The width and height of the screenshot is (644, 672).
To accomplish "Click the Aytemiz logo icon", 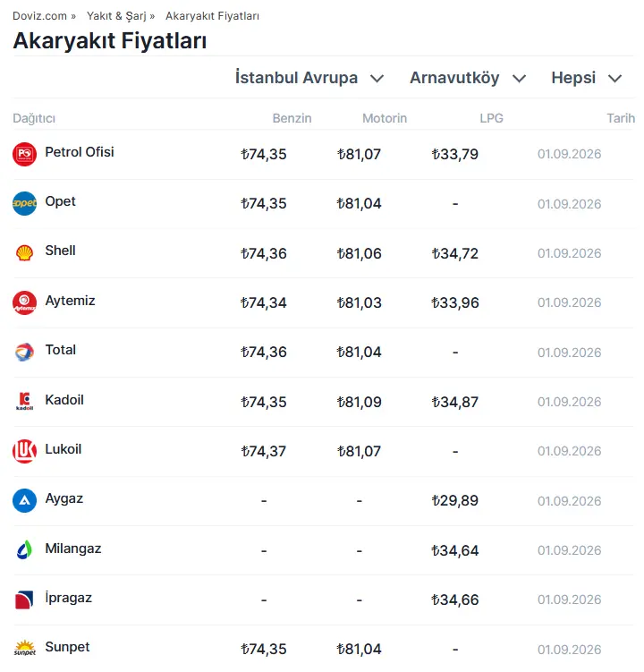I will 24,303.
